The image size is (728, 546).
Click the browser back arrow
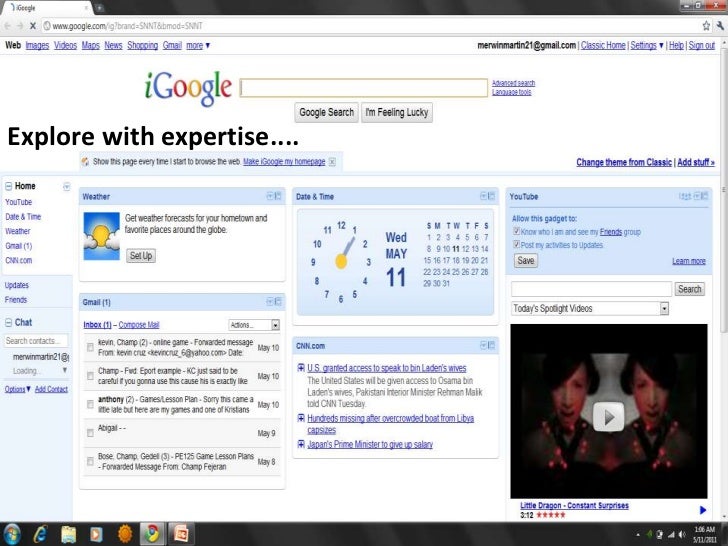pyautogui.click(x=7, y=26)
